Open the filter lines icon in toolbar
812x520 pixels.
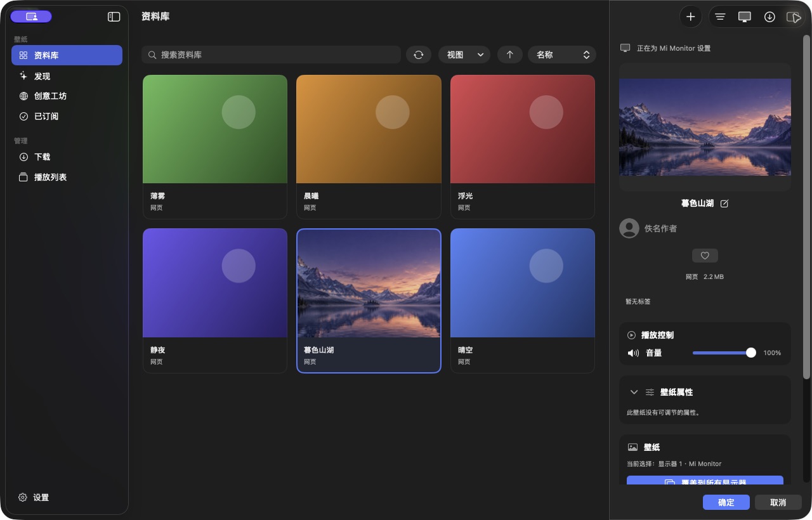pyautogui.click(x=720, y=17)
